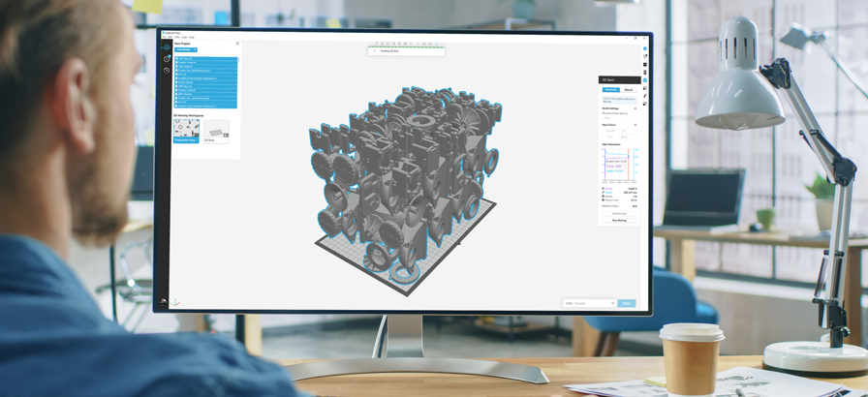This screenshot has height=397, width=868.
Task: Click the blue button beside printer dropdown
Action: [x=627, y=303]
